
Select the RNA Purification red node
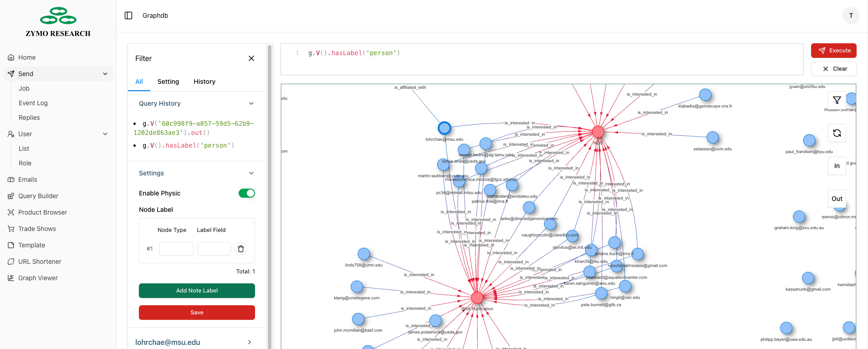(477, 298)
